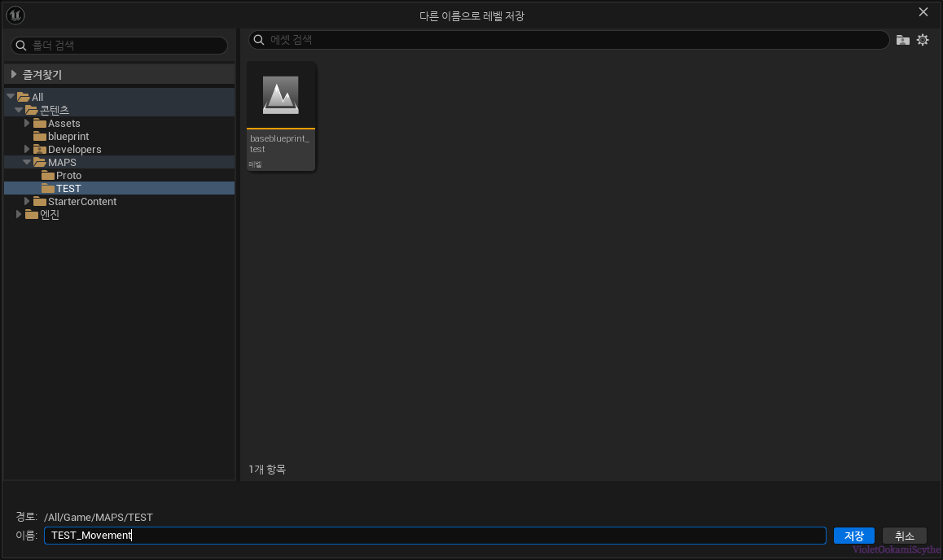Close the save level dialog
This screenshot has height=560, width=943.
click(923, 12)
